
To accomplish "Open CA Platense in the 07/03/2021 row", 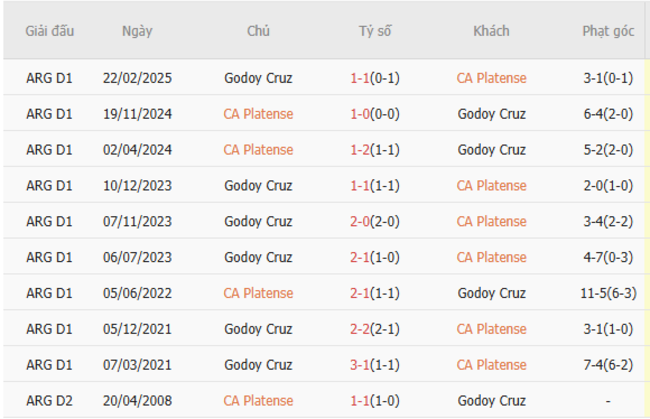I will (491, 365).
